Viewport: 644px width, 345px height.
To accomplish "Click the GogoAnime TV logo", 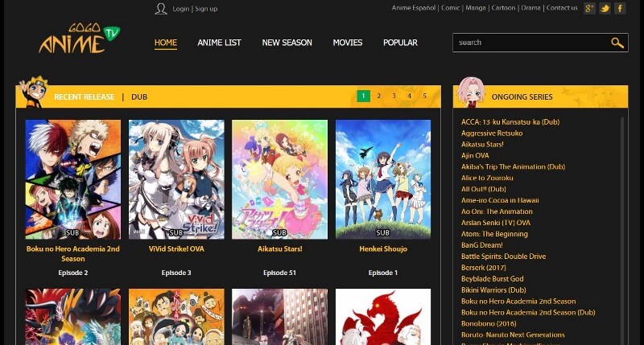I will point(79,38).
